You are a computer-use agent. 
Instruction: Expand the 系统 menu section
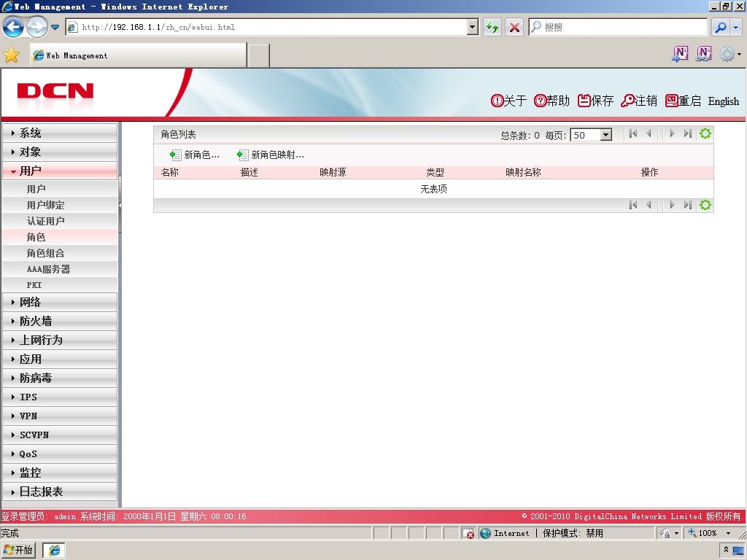click(60, 133)
